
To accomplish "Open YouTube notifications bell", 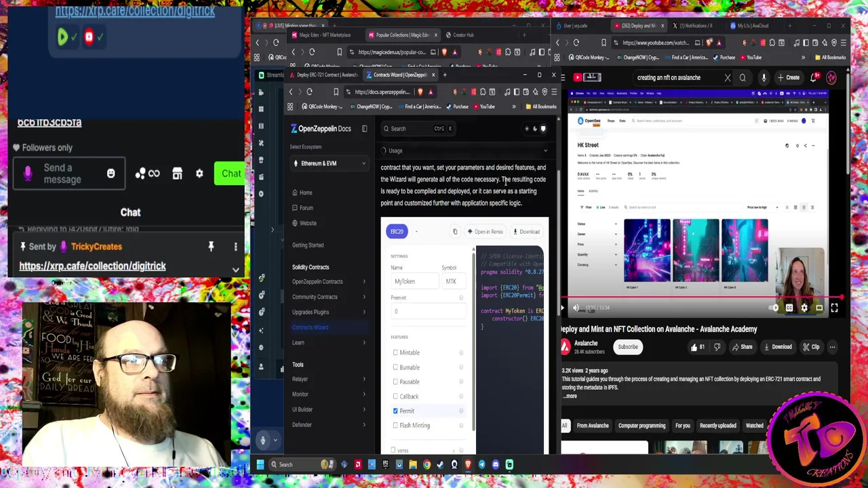I will coord(814,77).
